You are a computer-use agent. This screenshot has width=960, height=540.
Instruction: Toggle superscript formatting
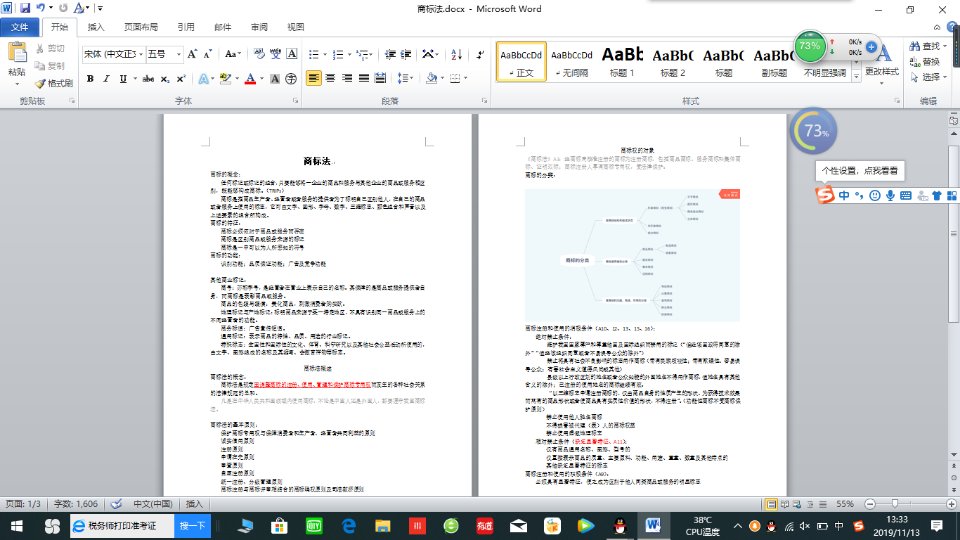pyautogui.click(x=181, y=79)
